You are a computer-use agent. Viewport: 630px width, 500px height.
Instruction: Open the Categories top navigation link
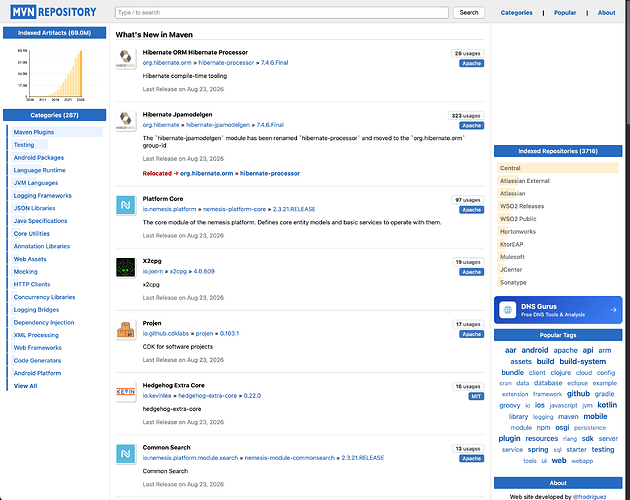pos(516,13)
